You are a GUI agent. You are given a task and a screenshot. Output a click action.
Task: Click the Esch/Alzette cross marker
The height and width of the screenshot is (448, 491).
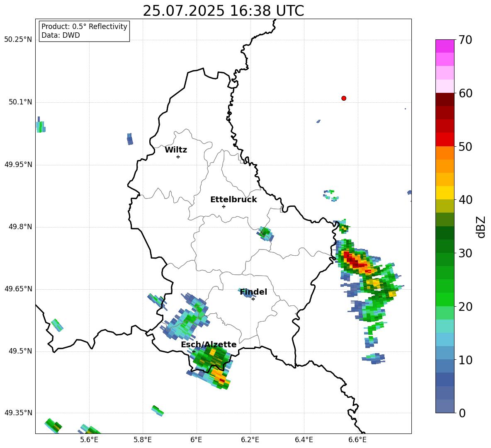(194, 351)
